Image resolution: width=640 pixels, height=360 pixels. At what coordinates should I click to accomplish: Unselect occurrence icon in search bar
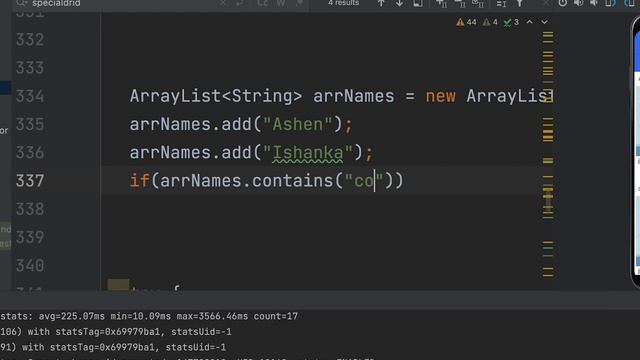point(460,3)
